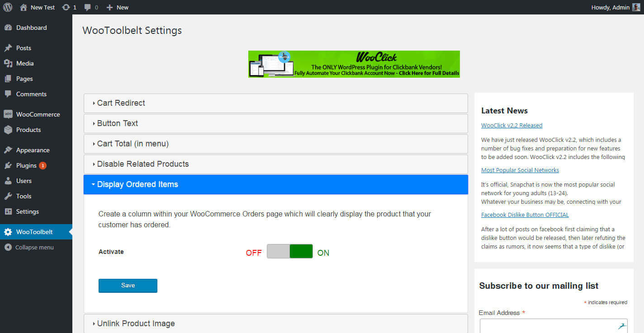Viewport: 644px width, 333px height.
Task: Click the New label in admin bar
Action: tap(123, 7)
